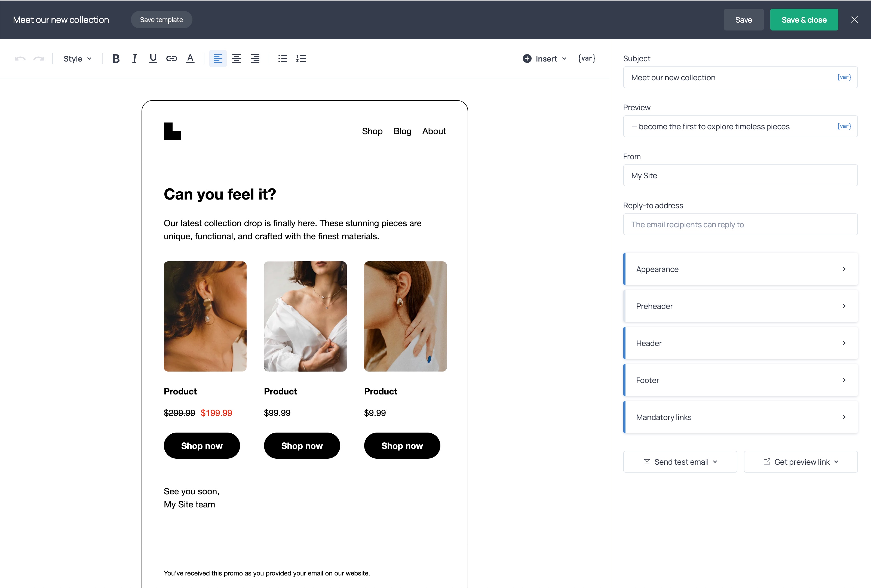Screen dimensions: 871x588
Task: Open the Blog navigation item
Action: (402, 131)
